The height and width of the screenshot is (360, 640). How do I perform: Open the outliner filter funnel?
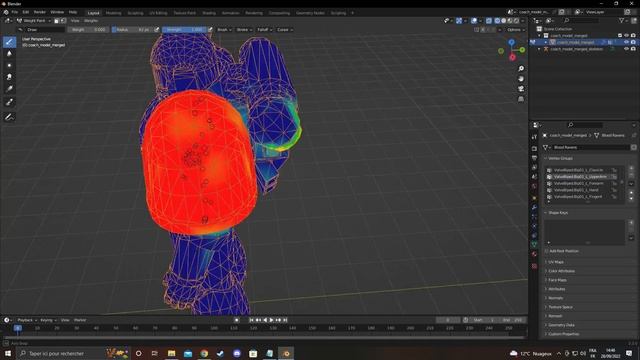coord(622,20)
